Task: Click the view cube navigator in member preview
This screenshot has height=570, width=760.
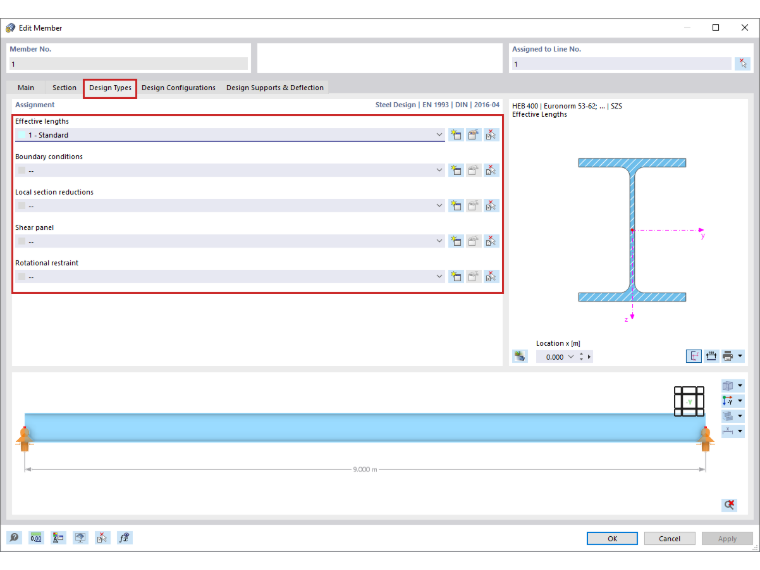Action: (x=689, y=401)
